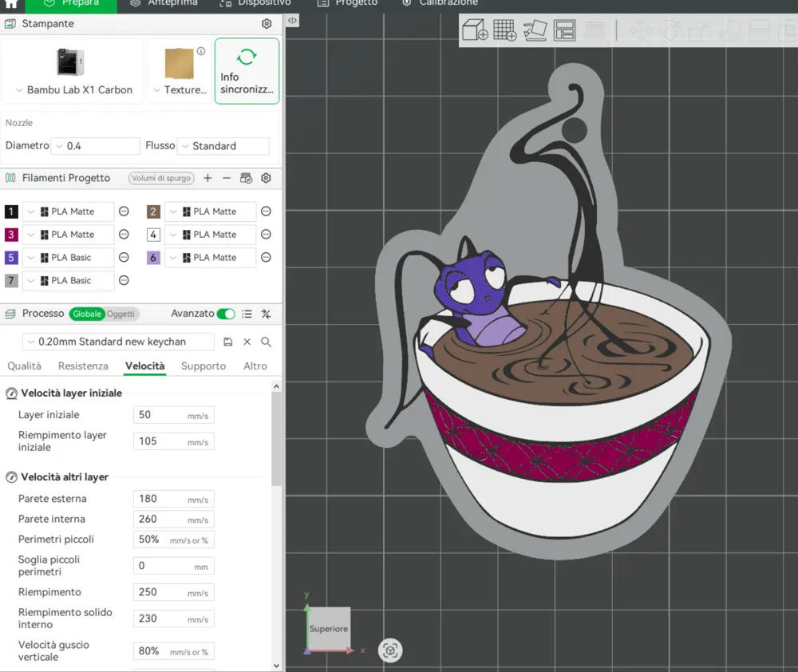Image resolution: width=798 pixels, height=672 pixels.
Task: Open the Resistenza settings tab
Action: 83,366
